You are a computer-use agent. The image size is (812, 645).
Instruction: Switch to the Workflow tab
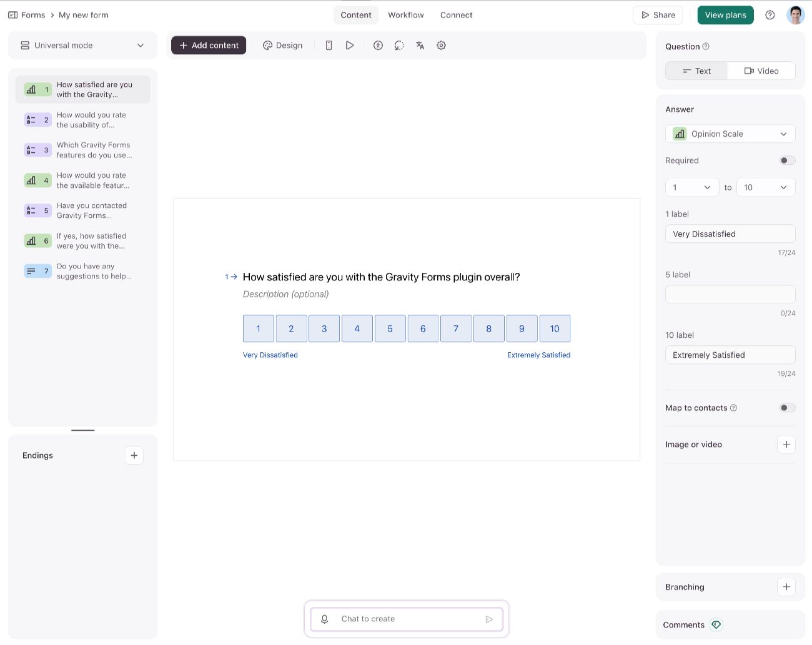405,14
